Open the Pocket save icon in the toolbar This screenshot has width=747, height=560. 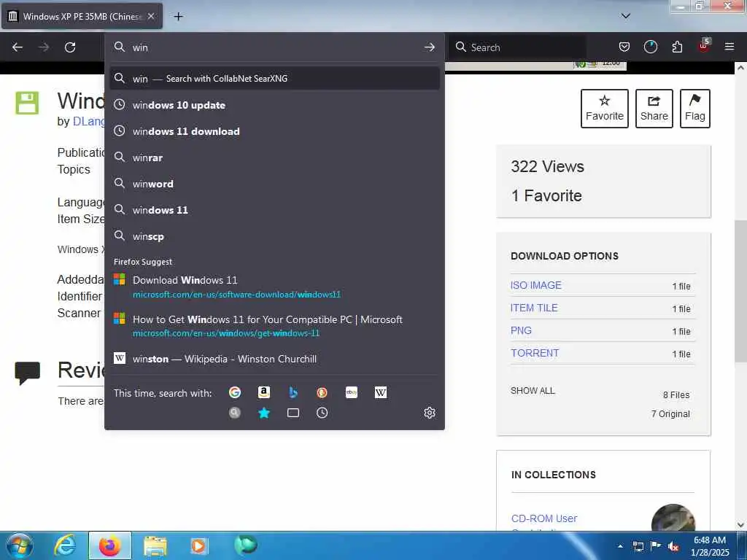(624, 47)
